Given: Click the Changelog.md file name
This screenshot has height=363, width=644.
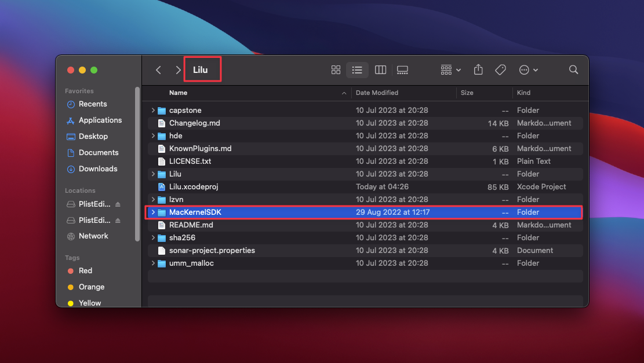Looking at the screenshot, I should tap(194, 123).
